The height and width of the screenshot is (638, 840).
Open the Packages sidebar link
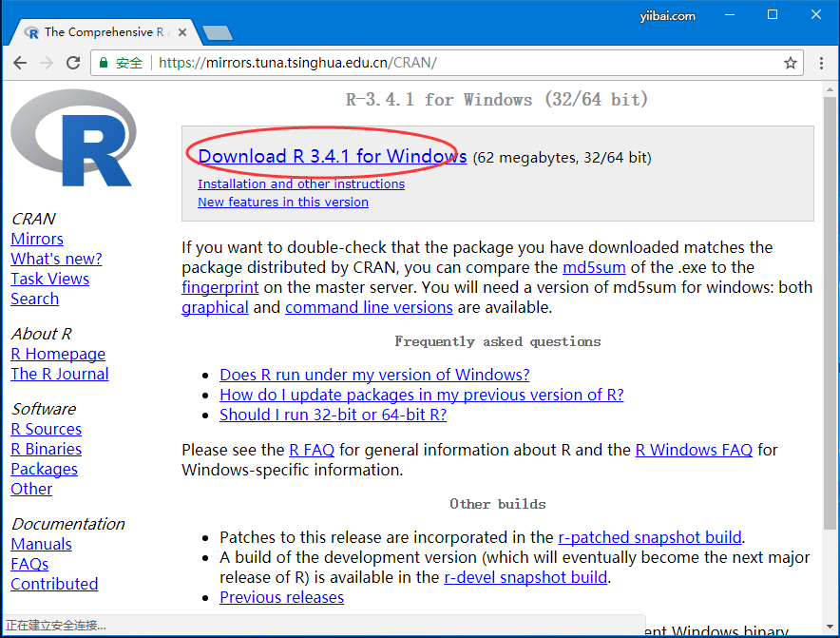point(44,469)
